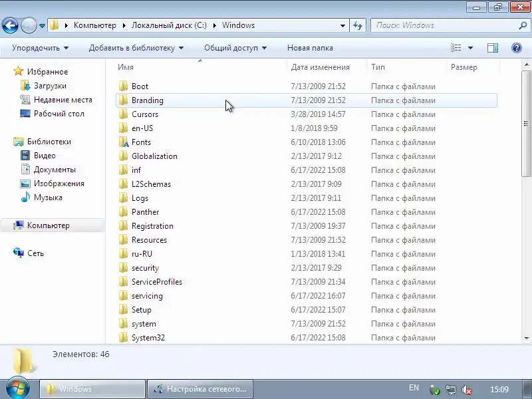Switch to Настройка сетевого taskbar window
The image size is (532, 399).
click(x=200, y=389)
